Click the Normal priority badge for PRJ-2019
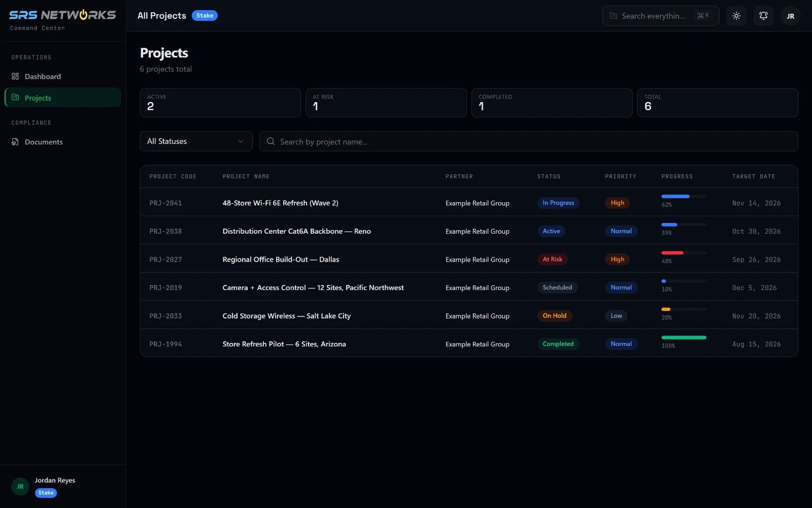 click(621, 288)
